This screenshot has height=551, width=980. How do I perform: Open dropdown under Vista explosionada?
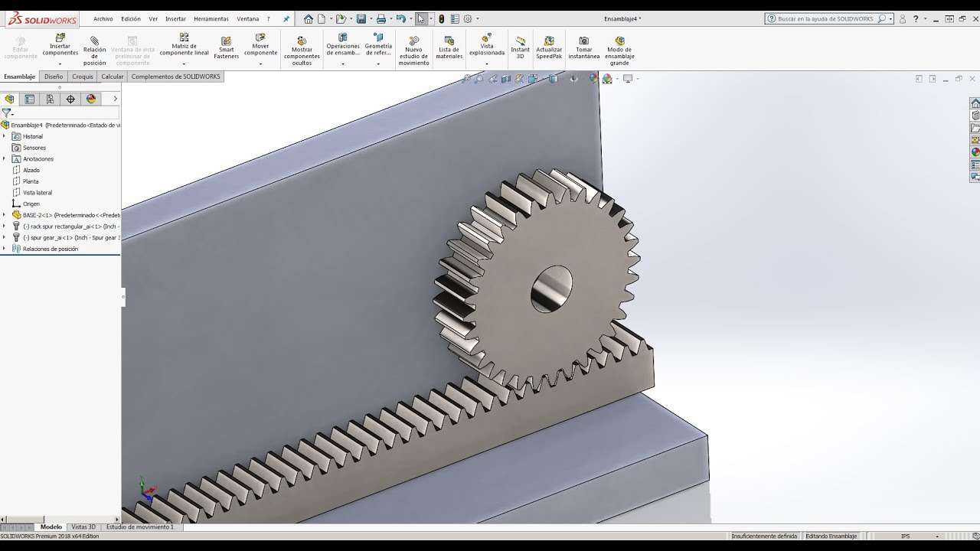pyautogui.click(x=487, y=64)
